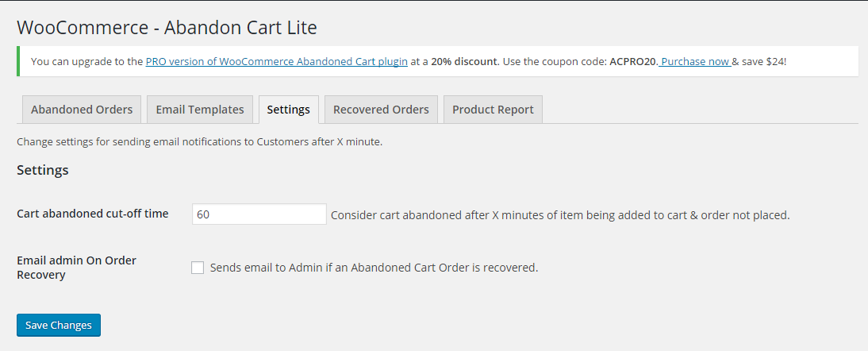Click the cart abandoned cut-off time field
The image size is (868, 351).
pos(259,214)
